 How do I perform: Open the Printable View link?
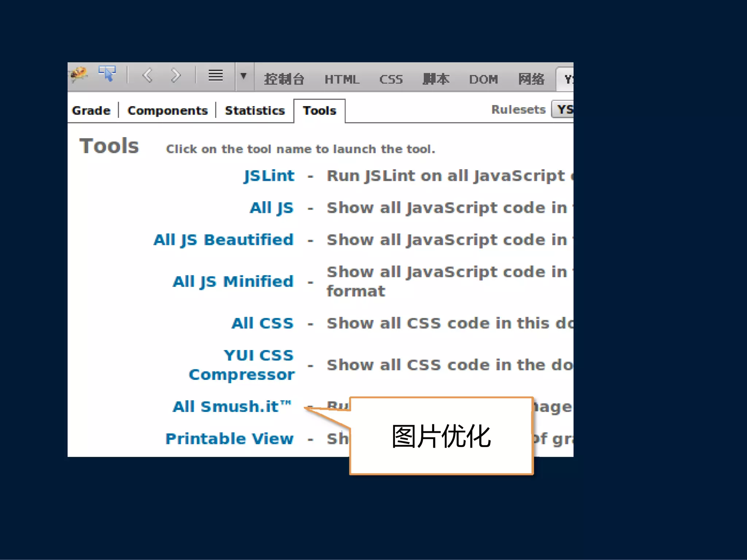point(229,439)
